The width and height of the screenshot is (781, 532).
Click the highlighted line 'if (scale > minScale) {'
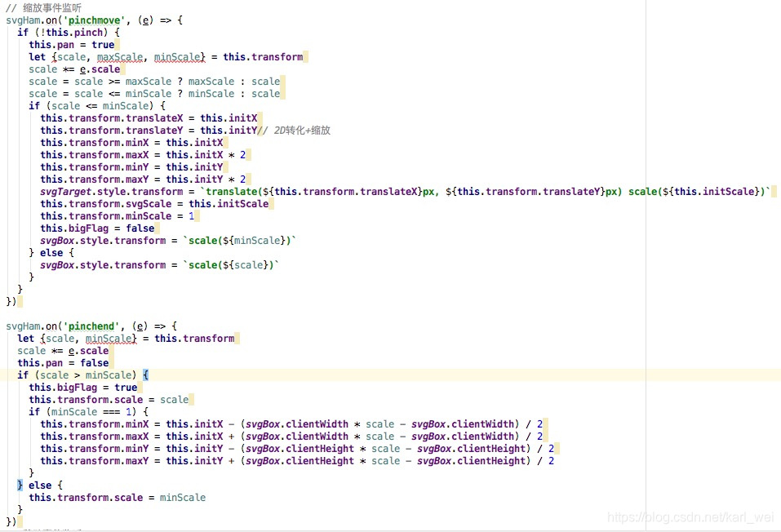[82, 375]
